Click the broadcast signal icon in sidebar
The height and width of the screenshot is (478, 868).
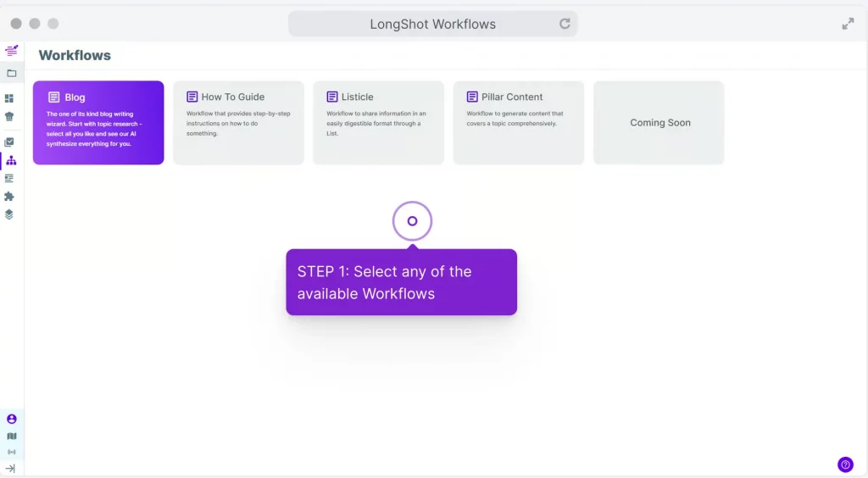pyautogui.click(x=11, y=452)
